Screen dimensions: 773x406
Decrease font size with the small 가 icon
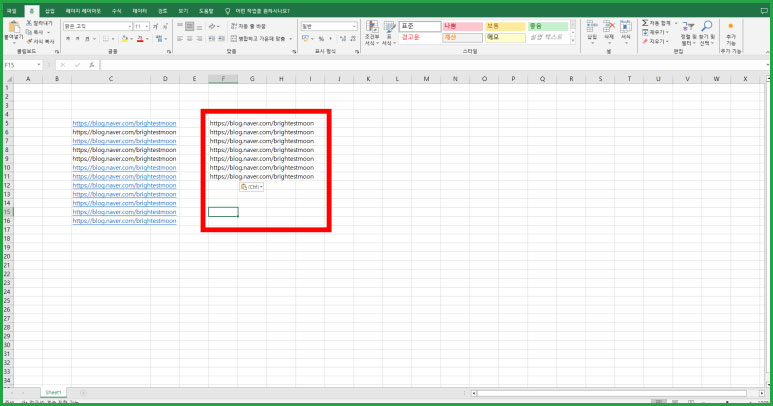tap(165, 26)
